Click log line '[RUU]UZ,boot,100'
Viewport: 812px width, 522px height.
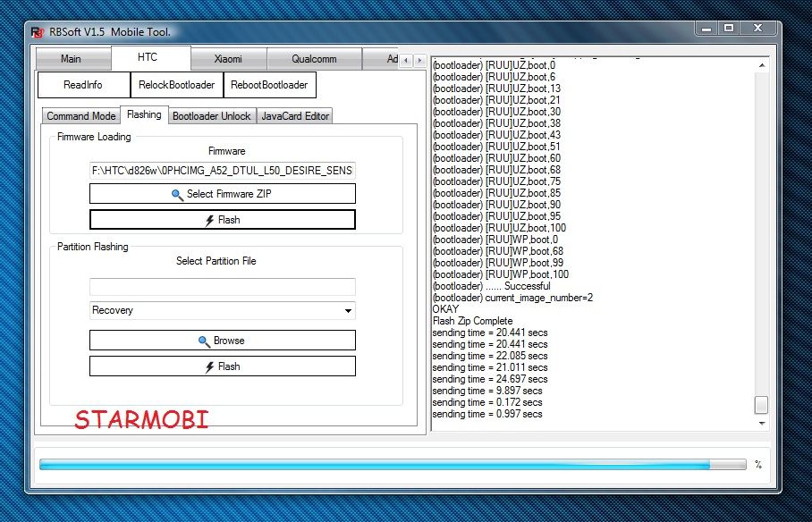point(499,228)
